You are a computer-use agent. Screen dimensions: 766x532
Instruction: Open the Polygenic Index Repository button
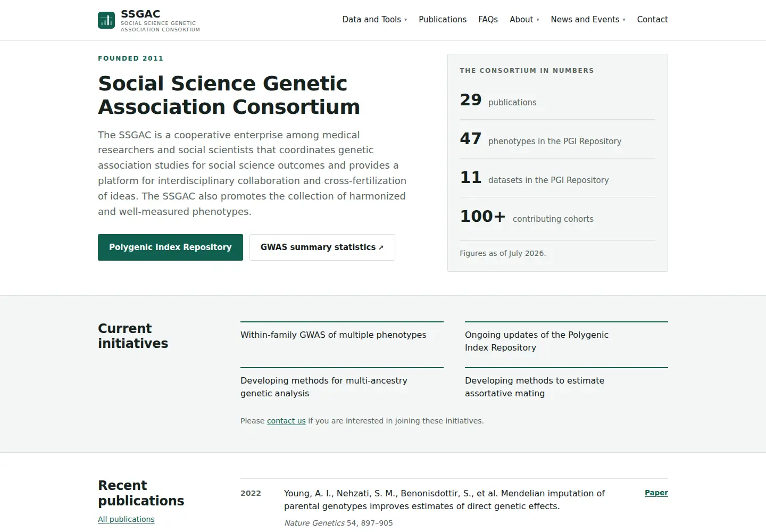coord(170,247)
